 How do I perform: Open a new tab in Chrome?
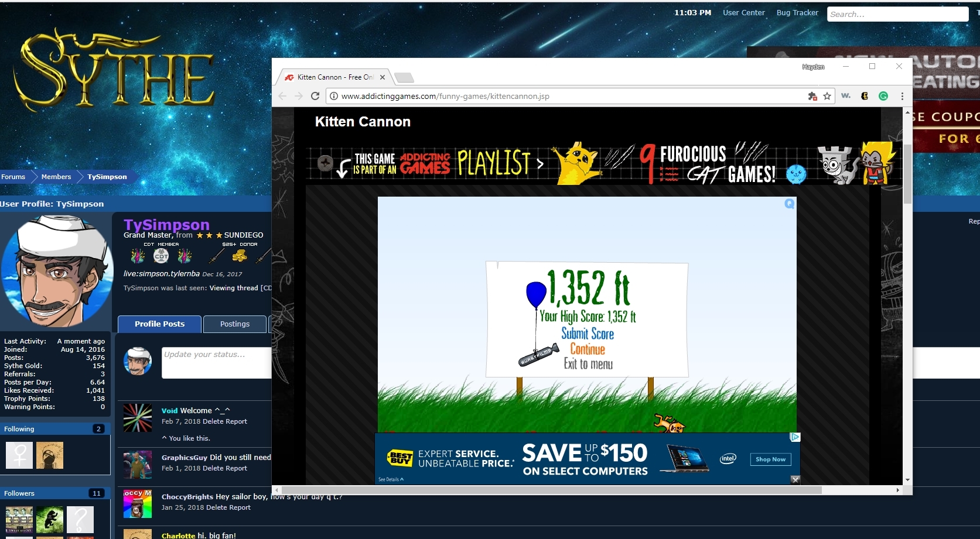click(404, 77)
